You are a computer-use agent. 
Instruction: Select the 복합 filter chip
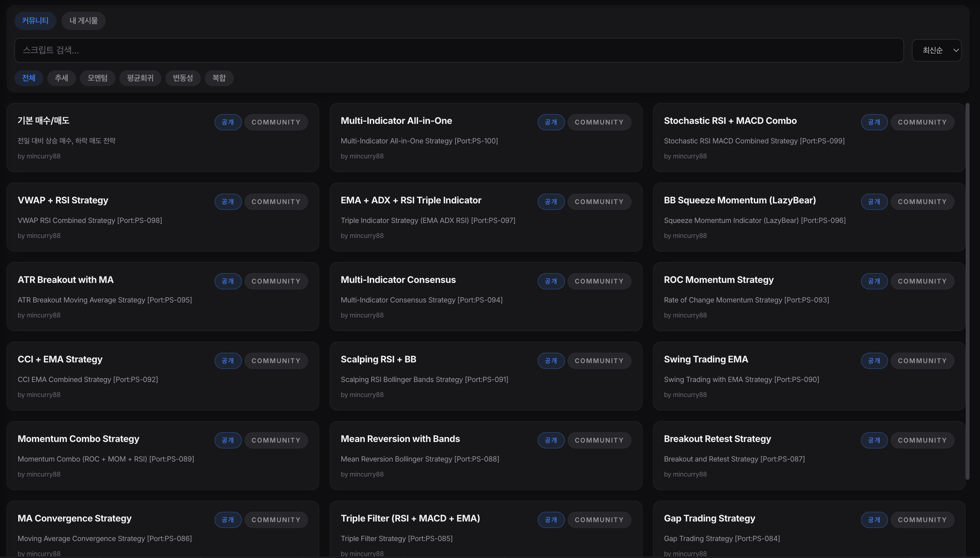point(219,78)
